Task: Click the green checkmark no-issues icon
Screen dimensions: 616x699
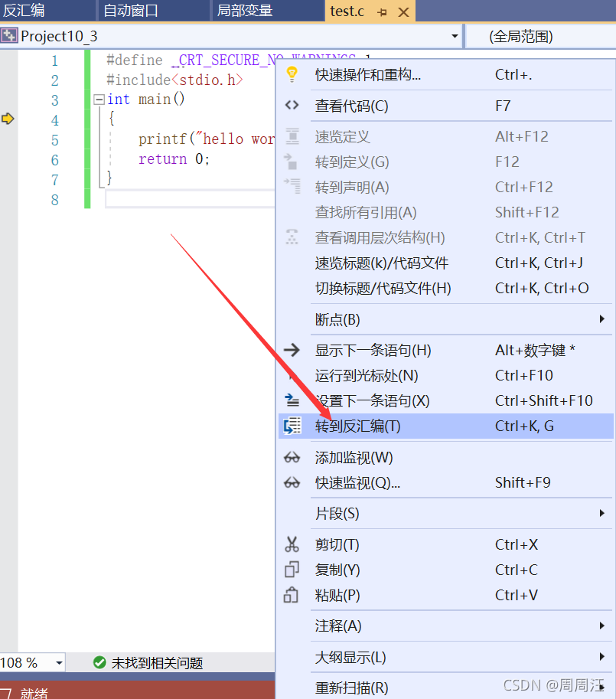Action: point(99,662)
